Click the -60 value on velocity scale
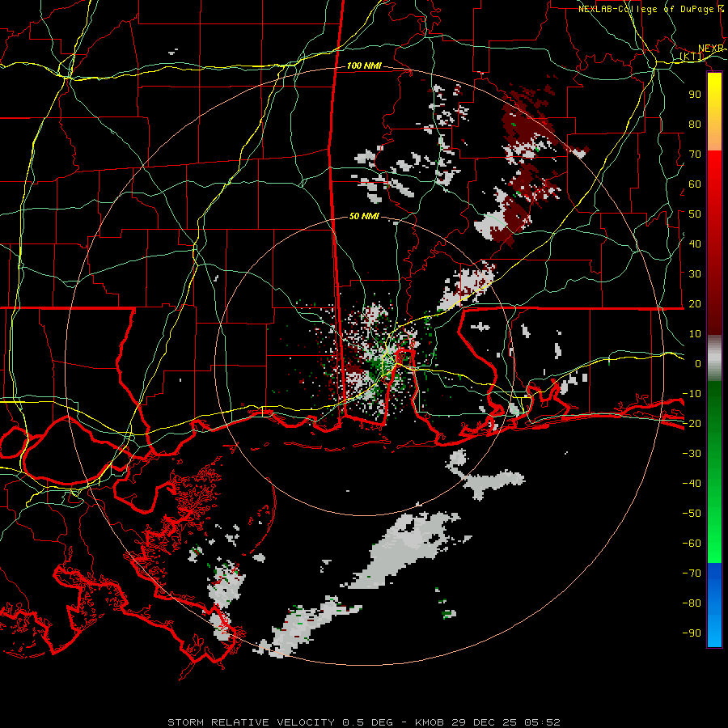 point(692,544)
